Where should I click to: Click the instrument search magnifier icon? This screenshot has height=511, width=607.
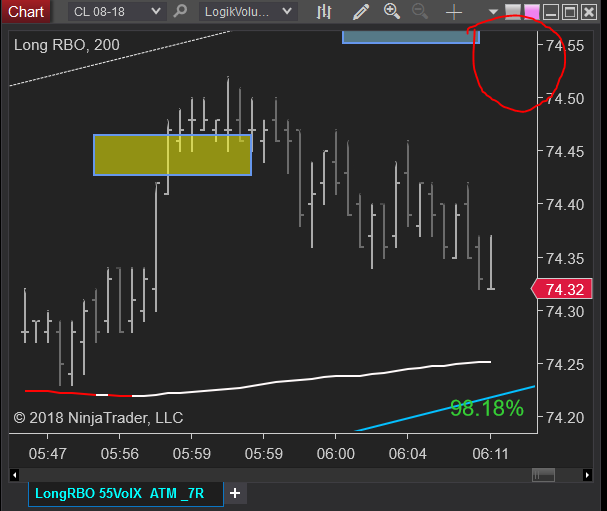coord(180,11)
